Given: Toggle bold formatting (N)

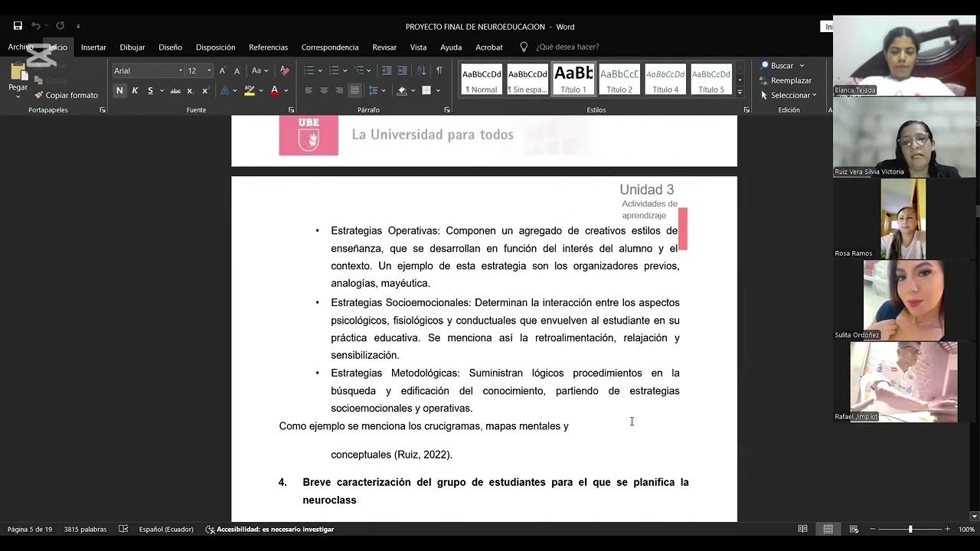Looking at the screenshot, I should [x=119, y=90].
